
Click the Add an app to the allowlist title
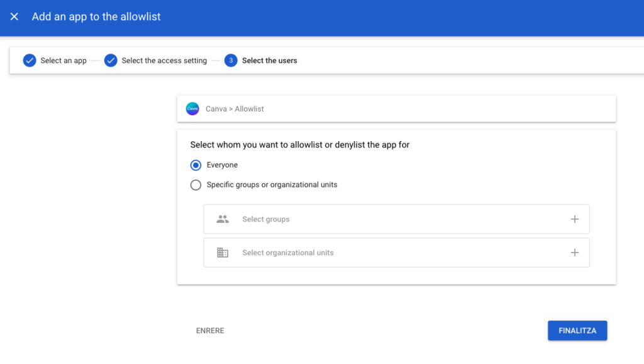[96, 17]
